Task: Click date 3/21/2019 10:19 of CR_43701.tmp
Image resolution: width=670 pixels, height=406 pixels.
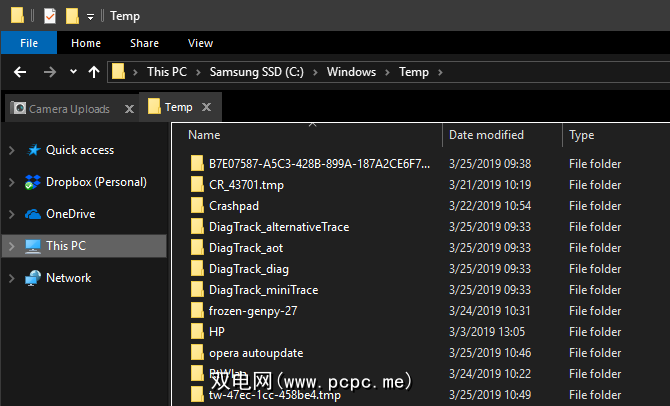Action: point(490,185)
